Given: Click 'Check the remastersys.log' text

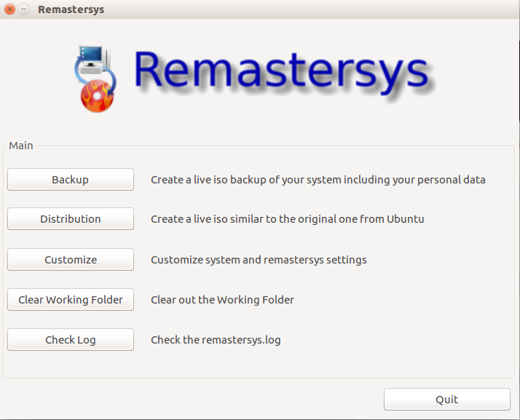Looking at the screenshot, I should pyautogui.click(x=216, y=340).
